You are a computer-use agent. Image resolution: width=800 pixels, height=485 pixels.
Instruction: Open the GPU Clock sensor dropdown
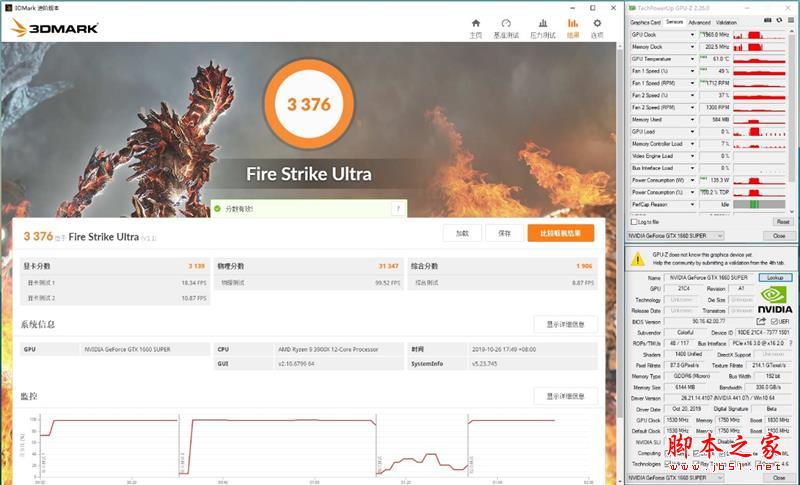pyautogui.click(x=692, y=35)
